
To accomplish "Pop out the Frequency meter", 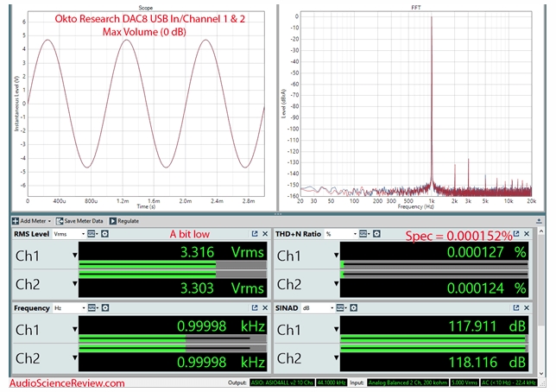I will click(x=255, y=308).
